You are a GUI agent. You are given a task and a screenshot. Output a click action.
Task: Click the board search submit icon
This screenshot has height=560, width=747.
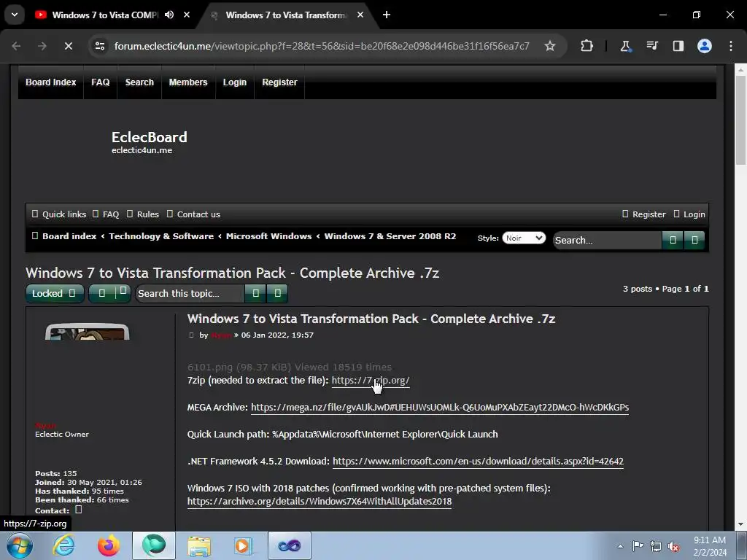(673, 241)
